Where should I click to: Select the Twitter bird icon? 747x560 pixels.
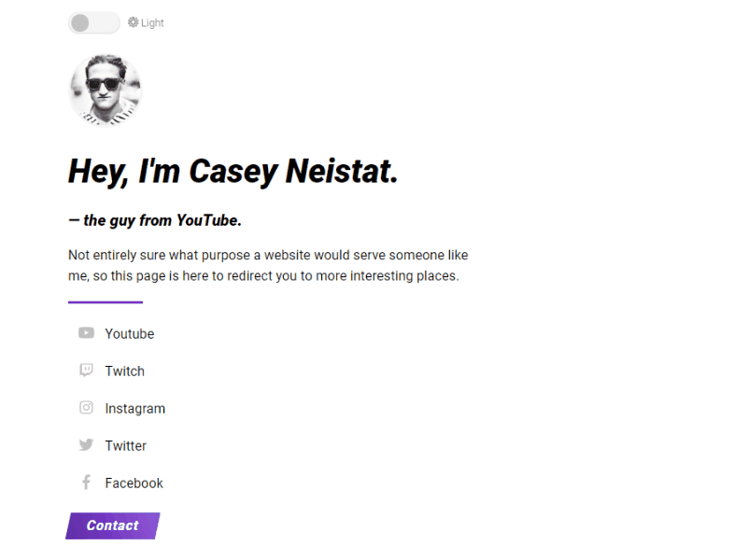click(86, 445)
